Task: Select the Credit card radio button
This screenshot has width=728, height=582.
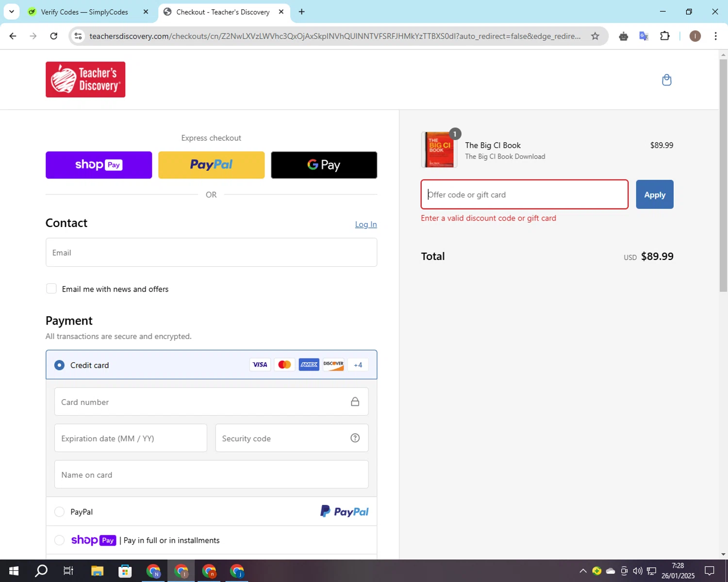Action: 59,365
